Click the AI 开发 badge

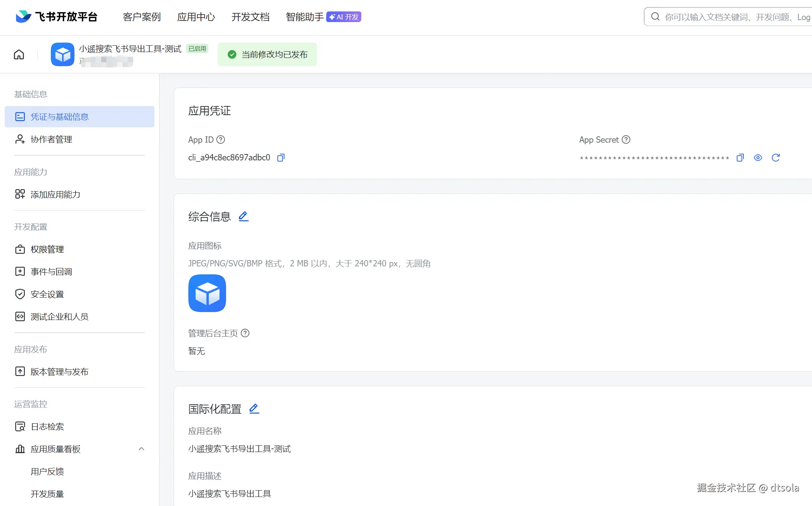(344, 17)
